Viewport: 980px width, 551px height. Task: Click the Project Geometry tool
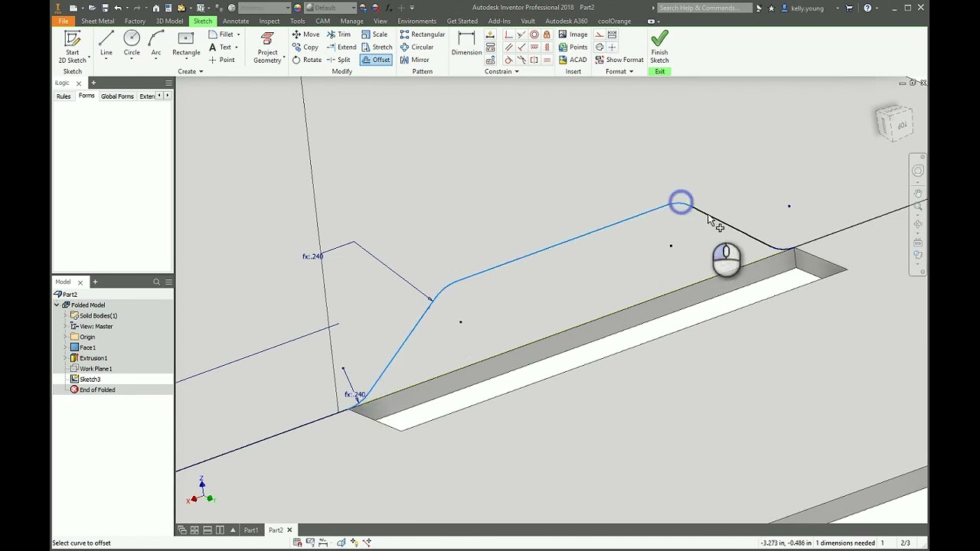coord(267,47)
